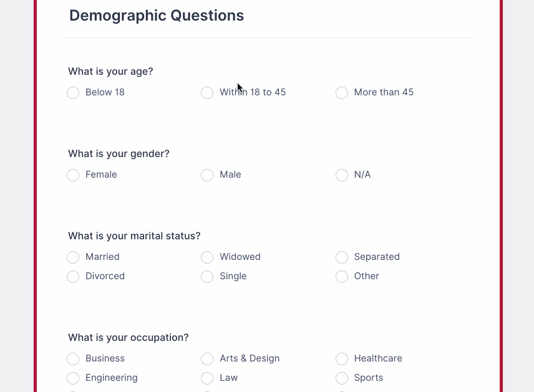Choose Arts & Design occupation
Image resolution: width=534 pixels, height=392 pixels.
pyautogui.click(x=207, y=359)
